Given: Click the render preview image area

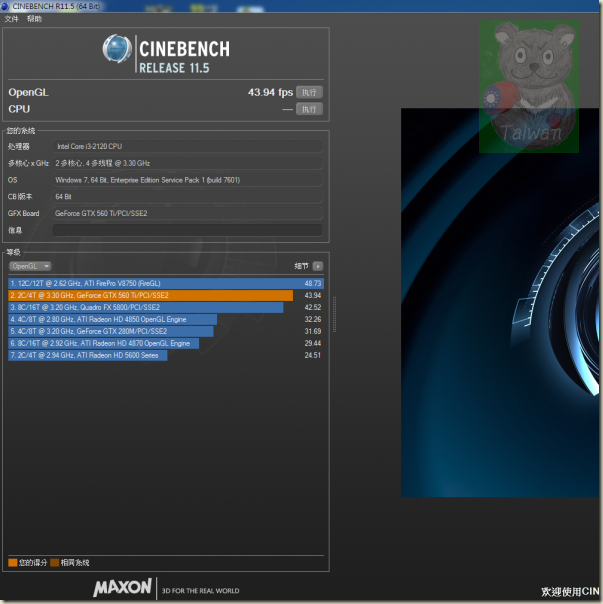Looking at the screenshot, I should tap(500, 302).
